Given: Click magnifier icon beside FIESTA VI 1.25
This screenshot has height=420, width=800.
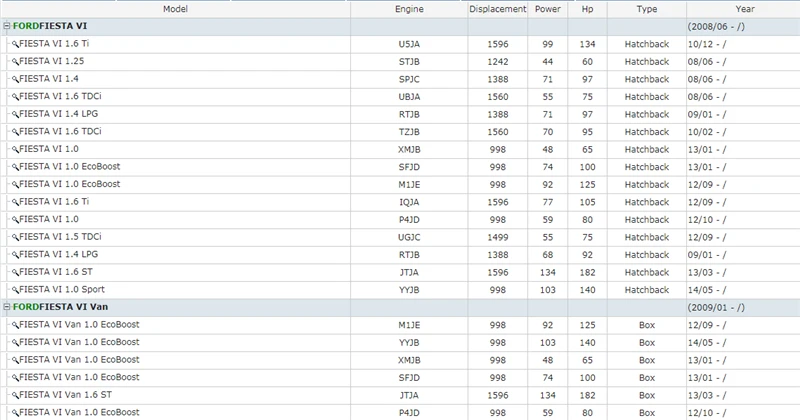Looking at the screenshot, I should click(x=15, y=62).
